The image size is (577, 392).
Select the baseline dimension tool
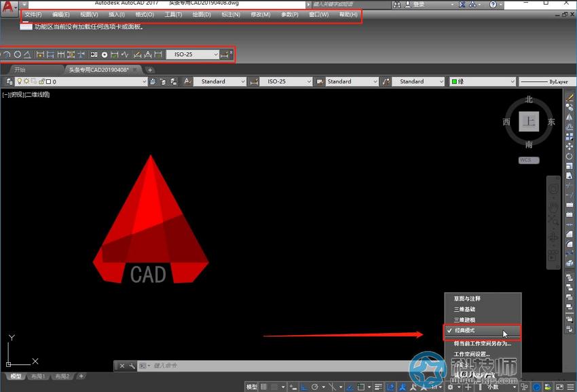[50, 55]
